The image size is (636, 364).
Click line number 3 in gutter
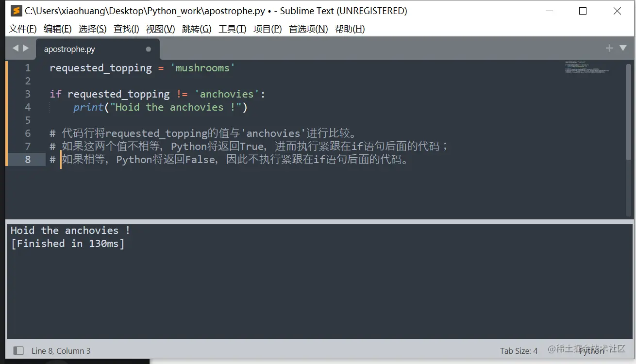(x=28, y=94)
